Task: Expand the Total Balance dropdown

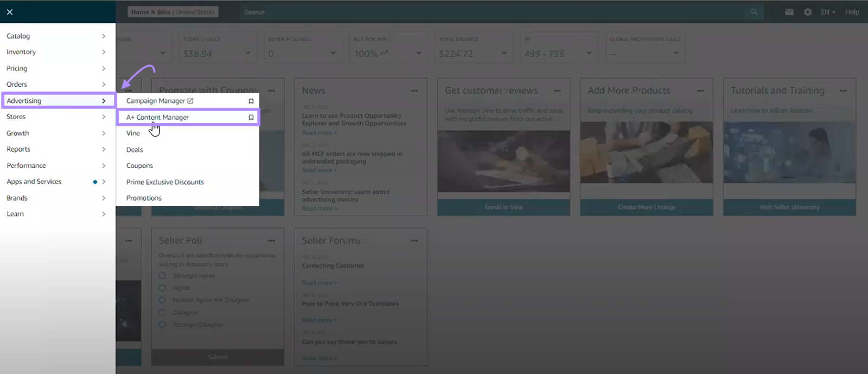Action: click(x=504, y=53)
